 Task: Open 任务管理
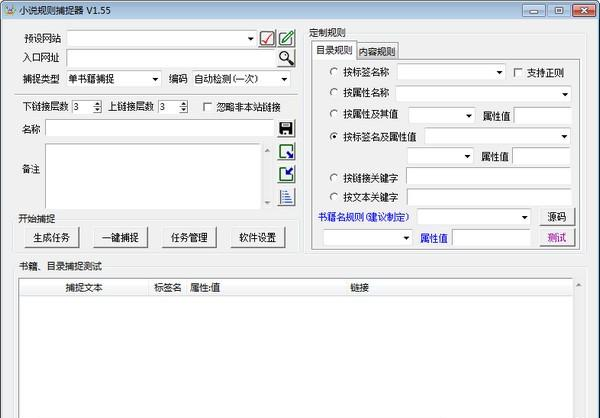coord(189,238)
